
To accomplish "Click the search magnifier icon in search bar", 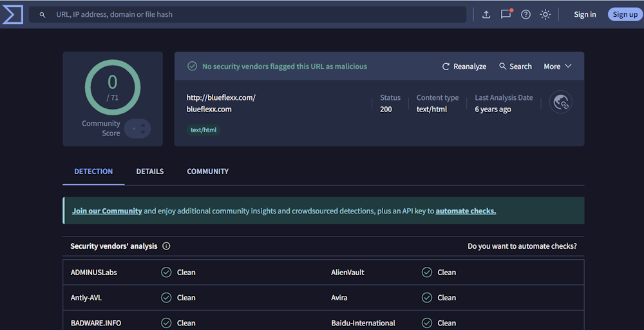I will (43, 15).
